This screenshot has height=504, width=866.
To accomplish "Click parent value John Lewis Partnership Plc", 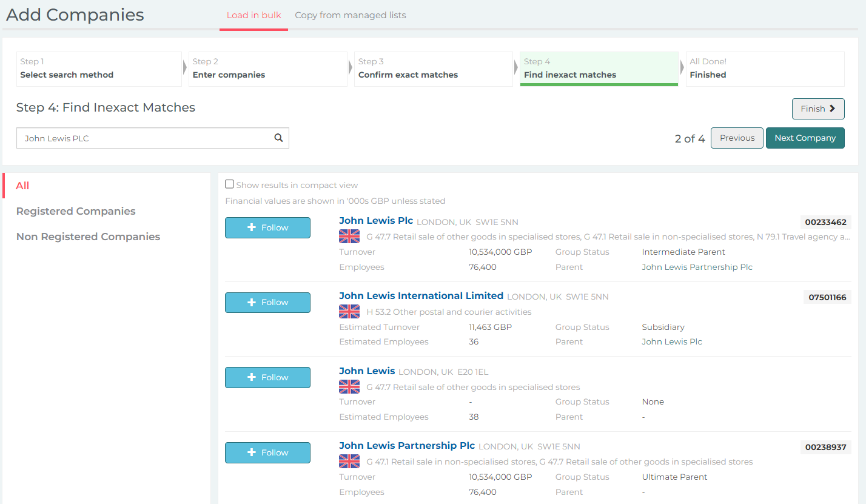I will 697,267.
